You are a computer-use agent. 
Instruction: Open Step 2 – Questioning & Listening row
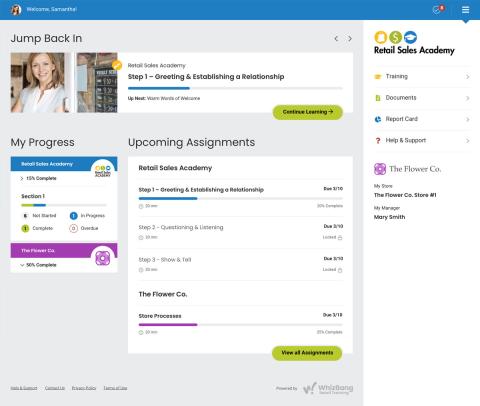(x=240, y=233)
